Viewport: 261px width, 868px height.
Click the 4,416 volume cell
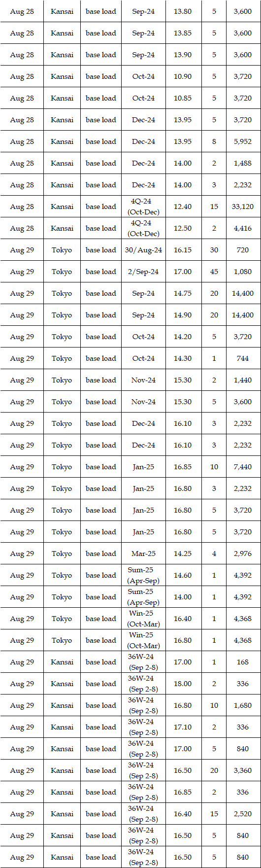243,228
